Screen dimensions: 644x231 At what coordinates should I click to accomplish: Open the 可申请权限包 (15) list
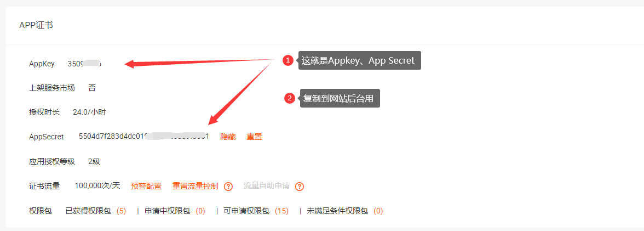point(256,211)
